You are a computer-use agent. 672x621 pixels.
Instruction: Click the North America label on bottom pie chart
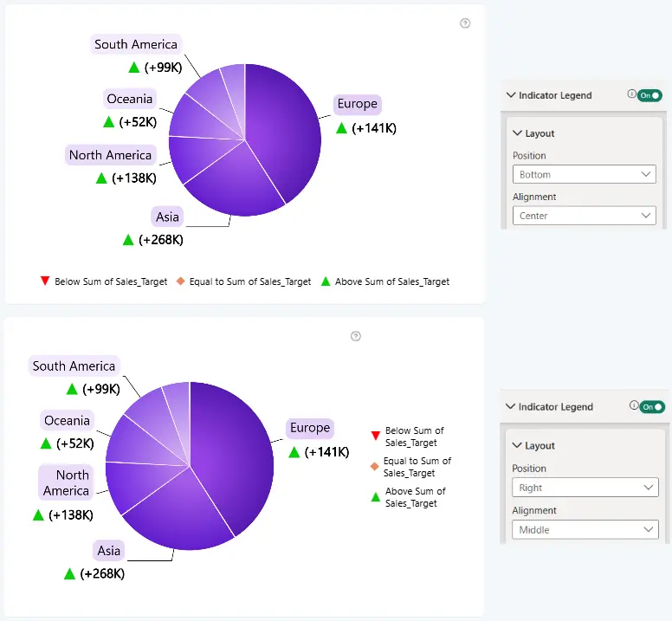pos(67,482)
